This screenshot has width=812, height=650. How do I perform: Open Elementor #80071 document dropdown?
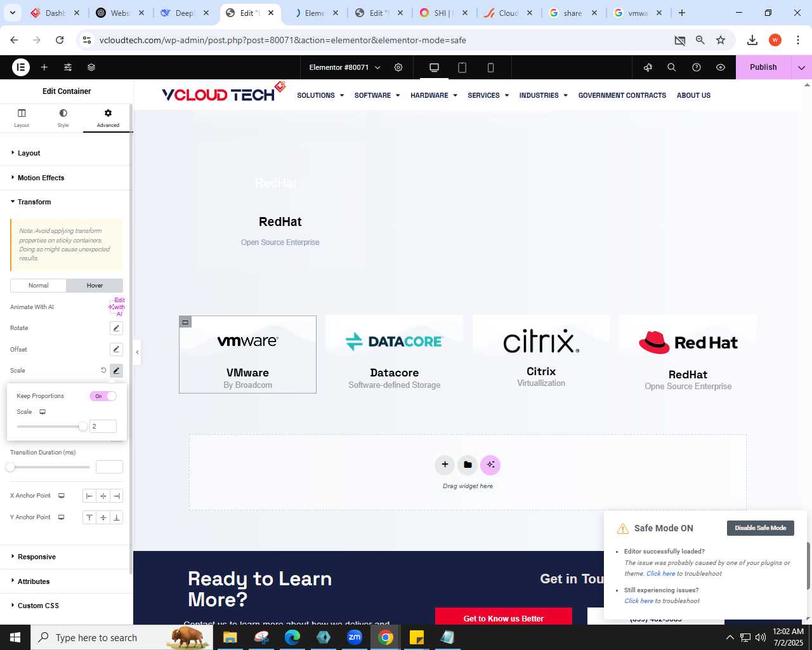pos(344,67)
